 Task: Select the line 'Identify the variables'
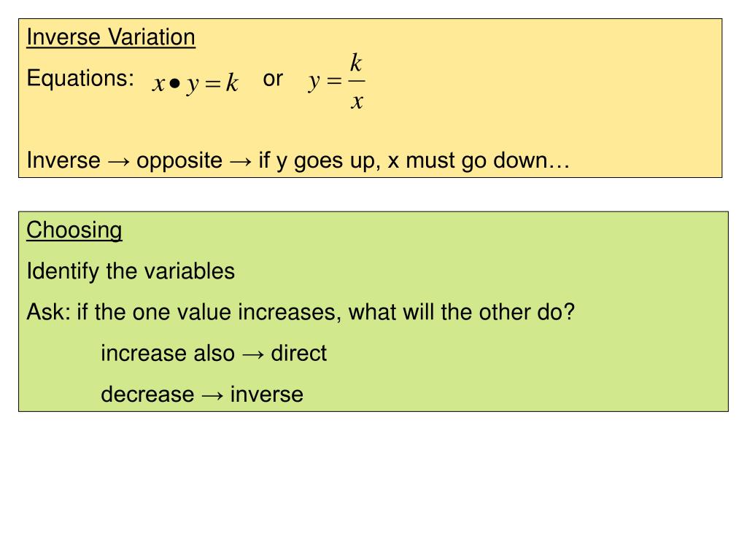click(131, 271)
